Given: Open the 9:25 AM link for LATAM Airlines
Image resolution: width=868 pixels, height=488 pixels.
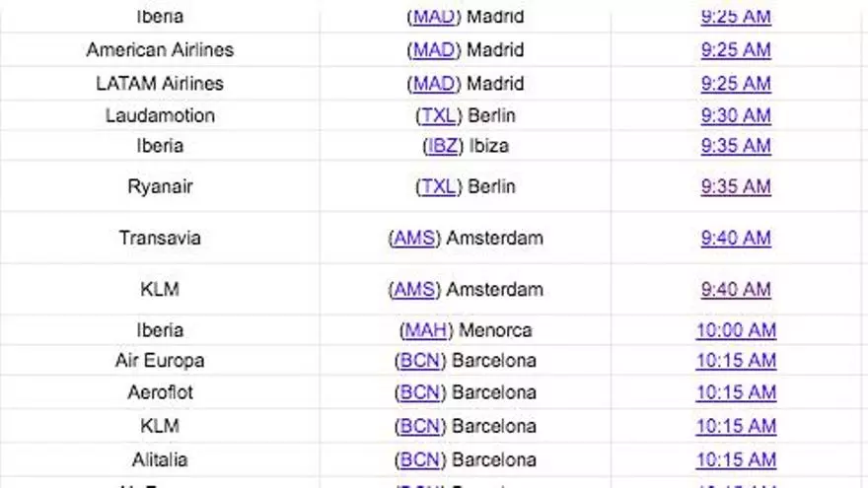Looking at the screenshot, I should pos(736,84).
